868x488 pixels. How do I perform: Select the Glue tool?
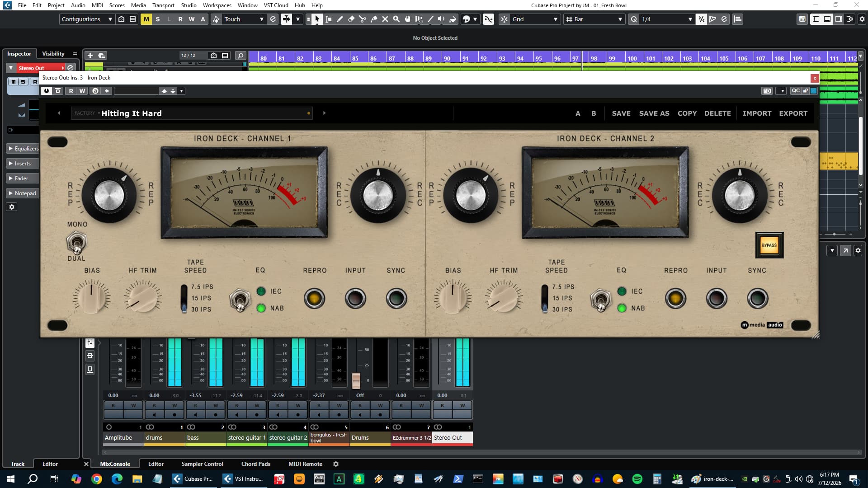(374, 19)
